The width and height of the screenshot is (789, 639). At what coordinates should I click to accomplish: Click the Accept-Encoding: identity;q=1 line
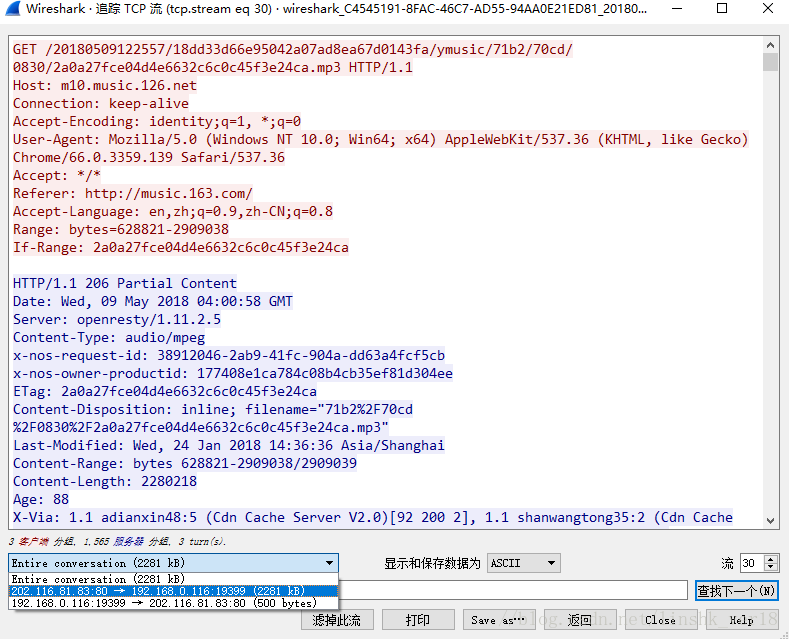pyautogui.click(x=157, y=122)
